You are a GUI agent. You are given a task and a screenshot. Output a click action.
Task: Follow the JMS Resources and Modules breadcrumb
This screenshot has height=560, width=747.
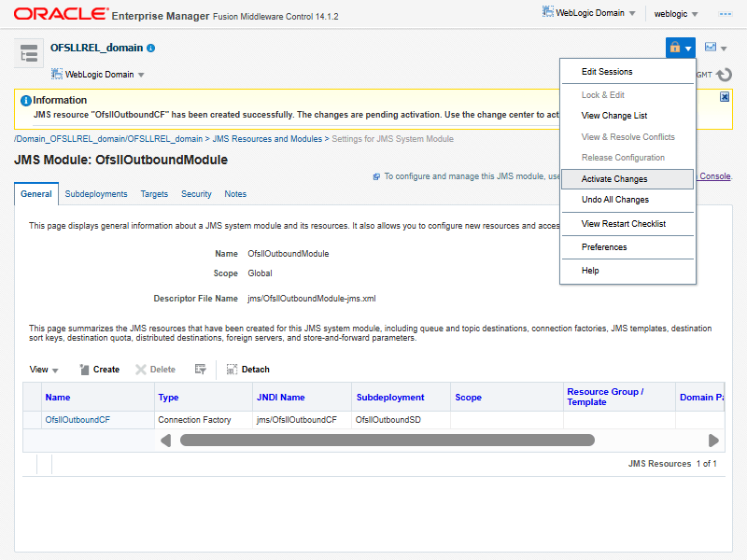[x=267, y=138]
